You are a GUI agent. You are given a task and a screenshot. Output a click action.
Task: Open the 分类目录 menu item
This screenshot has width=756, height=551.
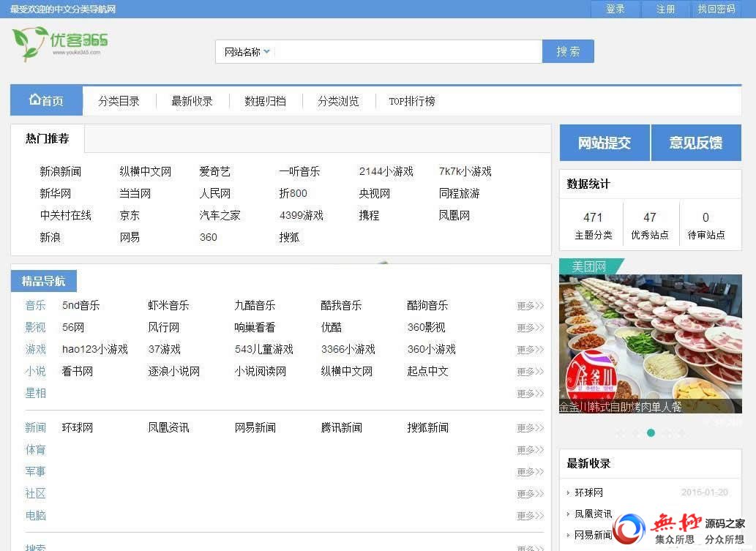click(x=119, y=101)
